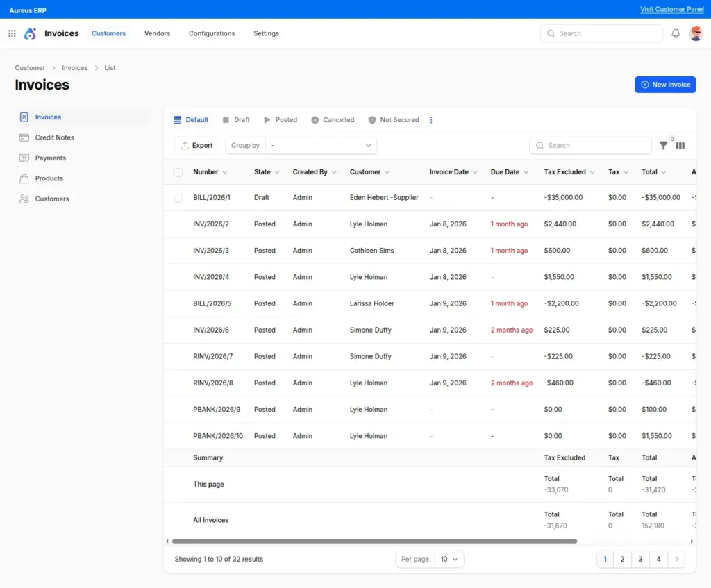The image size is (711, 588).
Task: Switch to the Posted tab
Action: [x=281, y=120]
